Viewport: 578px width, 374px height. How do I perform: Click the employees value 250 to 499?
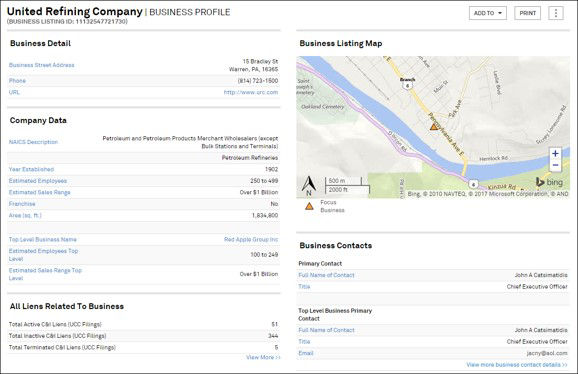point(264,181)
